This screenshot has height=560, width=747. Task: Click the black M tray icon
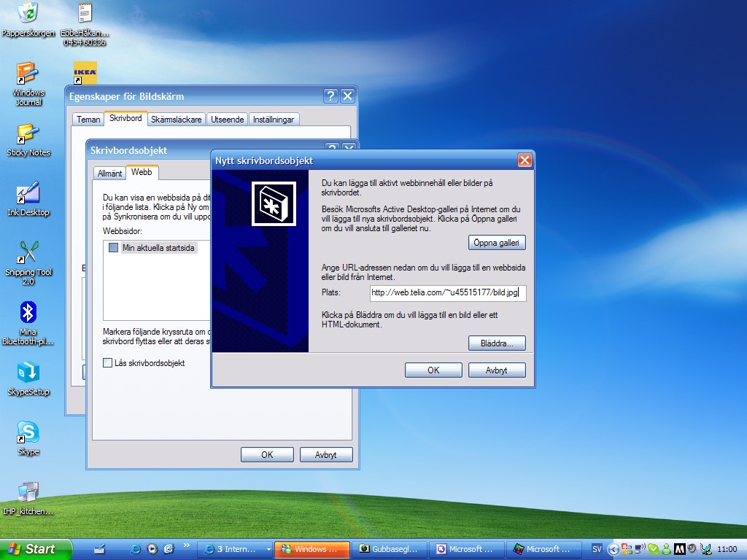(680, 549)
